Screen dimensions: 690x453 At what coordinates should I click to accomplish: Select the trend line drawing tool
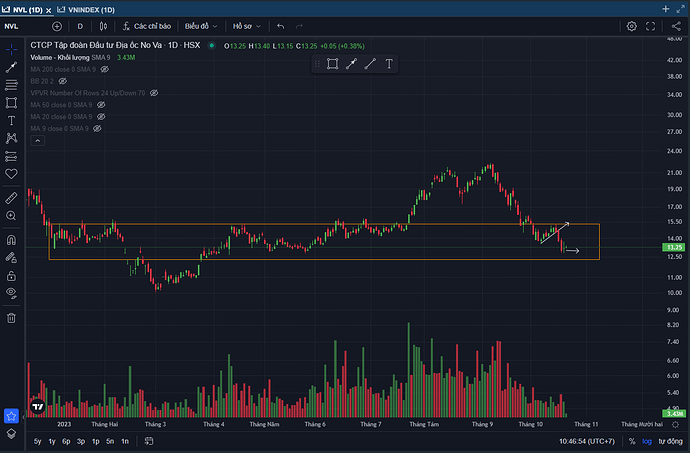tap(11, 66)
